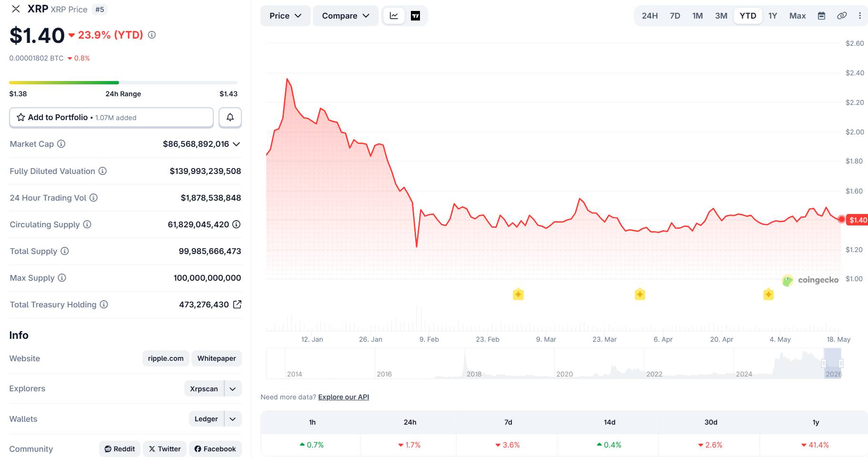Open Market Cap info icon

pos(61,144)
